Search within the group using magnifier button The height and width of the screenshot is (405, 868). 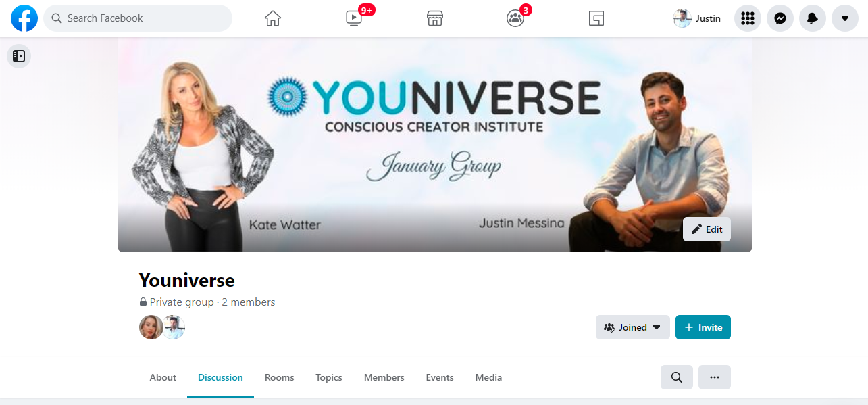coord(677,377)
